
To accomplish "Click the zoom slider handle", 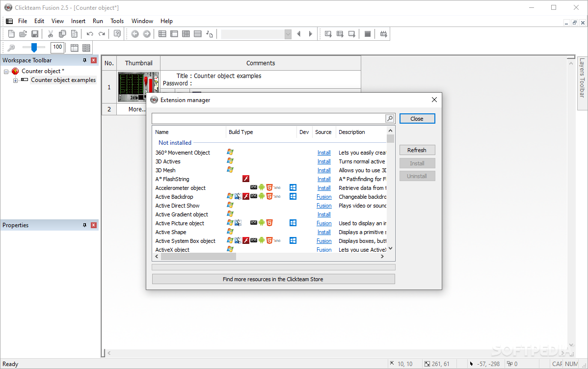I will (34, 48).
